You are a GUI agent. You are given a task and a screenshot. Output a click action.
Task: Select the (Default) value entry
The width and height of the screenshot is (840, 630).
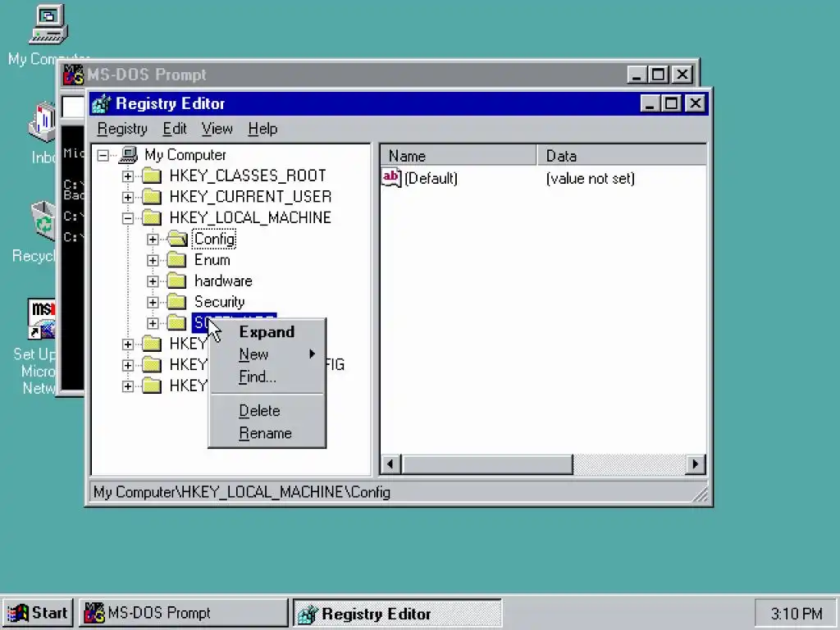click(431, 178)
